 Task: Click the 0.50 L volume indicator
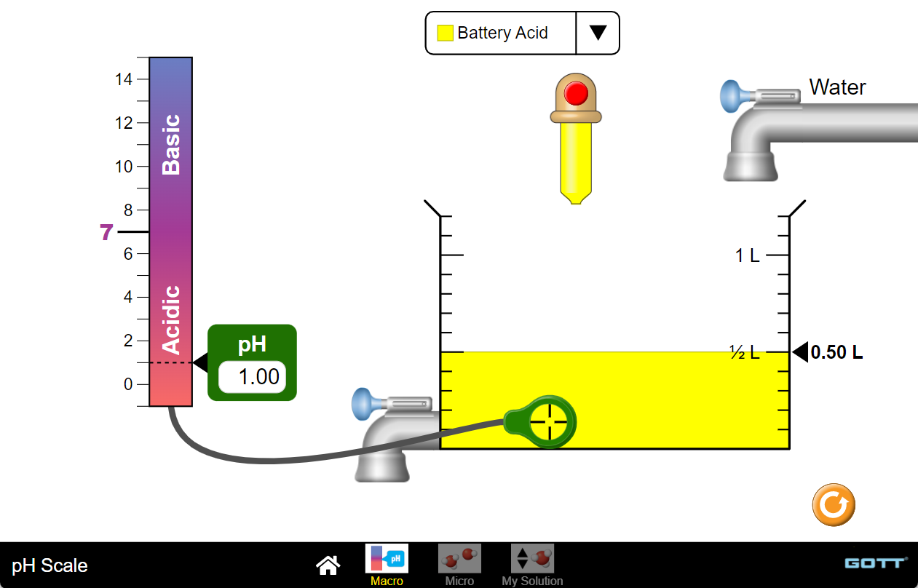828,352
